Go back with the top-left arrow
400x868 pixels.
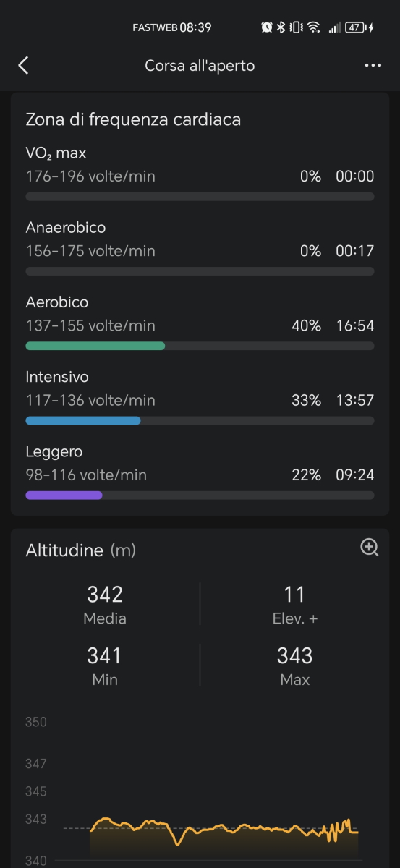point(23,65)
